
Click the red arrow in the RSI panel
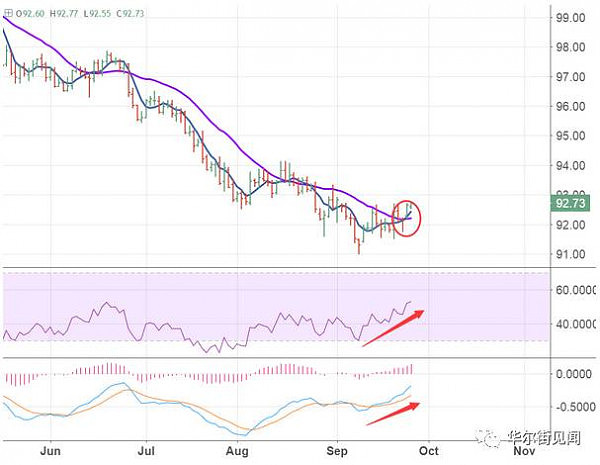[x=393, y=328]
